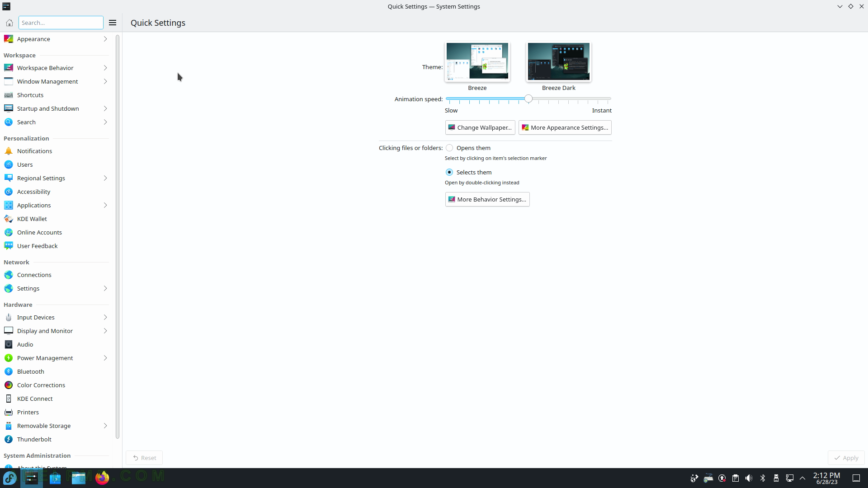
Task: Open the Fedora application launcher in the taskbar
Action: (10, 478)
